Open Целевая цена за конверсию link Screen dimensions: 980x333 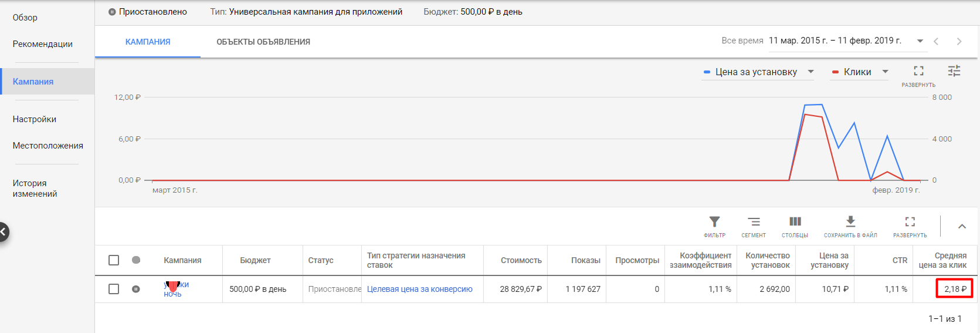pos(420,289)
